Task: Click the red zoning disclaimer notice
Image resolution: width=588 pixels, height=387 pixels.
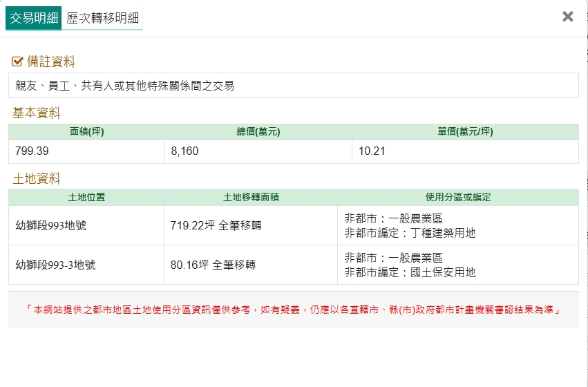Action: click(x=294, y=310)
